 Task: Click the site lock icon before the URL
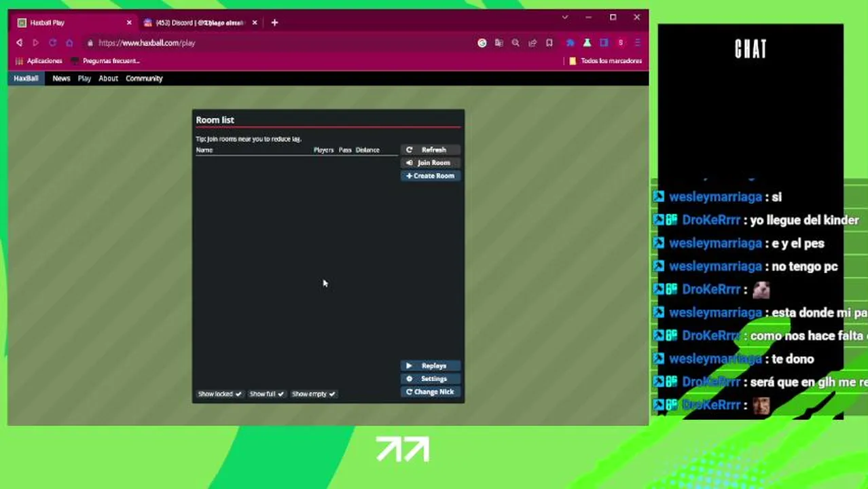90,43
